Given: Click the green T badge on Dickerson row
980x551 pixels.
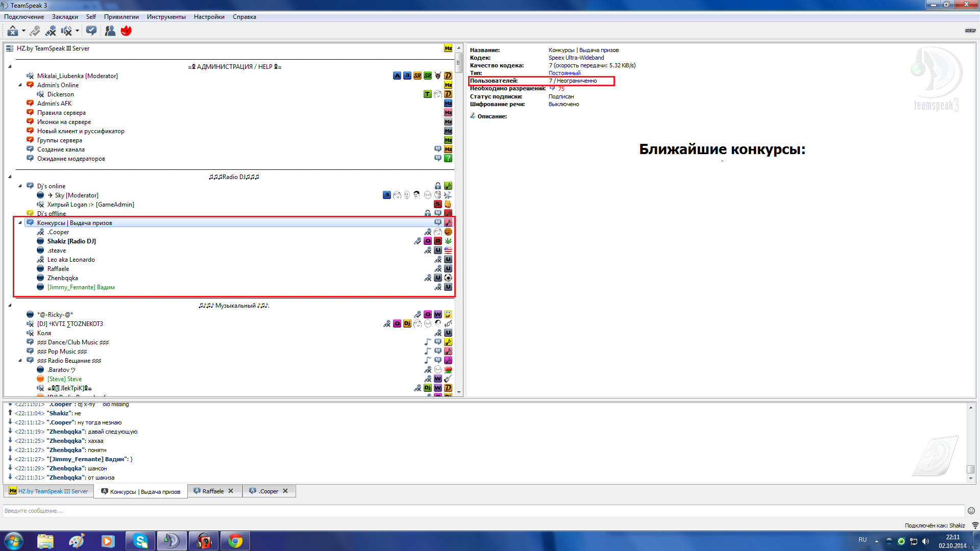Looking at the screenshot, I should [x=428, y=94].
